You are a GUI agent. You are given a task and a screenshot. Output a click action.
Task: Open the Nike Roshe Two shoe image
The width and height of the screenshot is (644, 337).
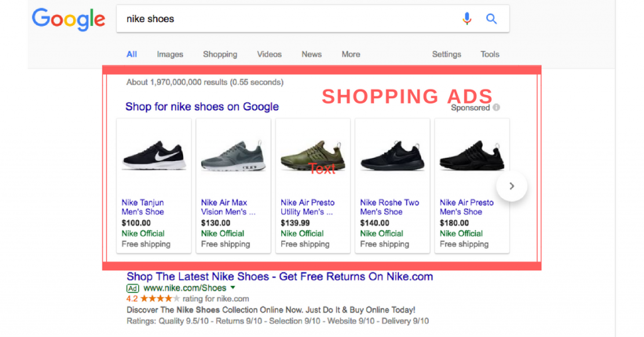392,155
